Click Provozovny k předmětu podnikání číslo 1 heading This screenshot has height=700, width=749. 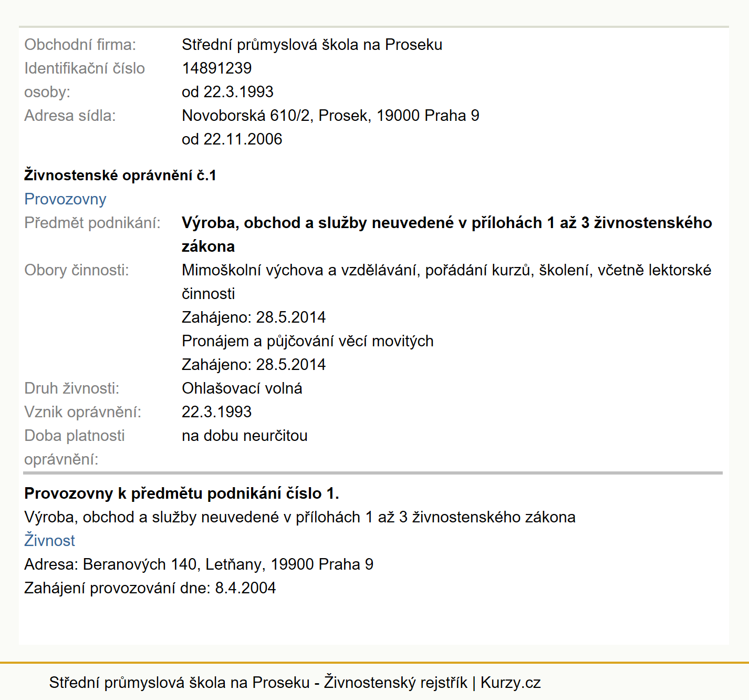[182, 493]
